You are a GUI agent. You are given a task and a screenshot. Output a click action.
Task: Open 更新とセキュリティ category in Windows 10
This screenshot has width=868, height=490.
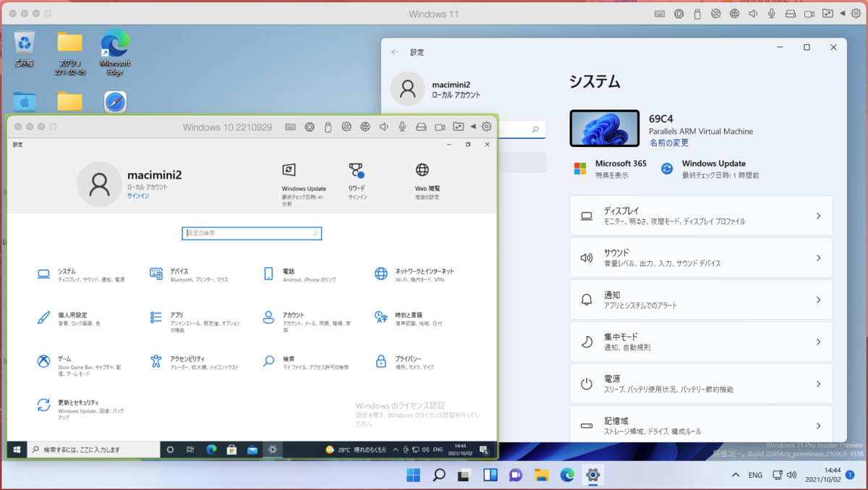pyautogui.click(x=81, y=410)
